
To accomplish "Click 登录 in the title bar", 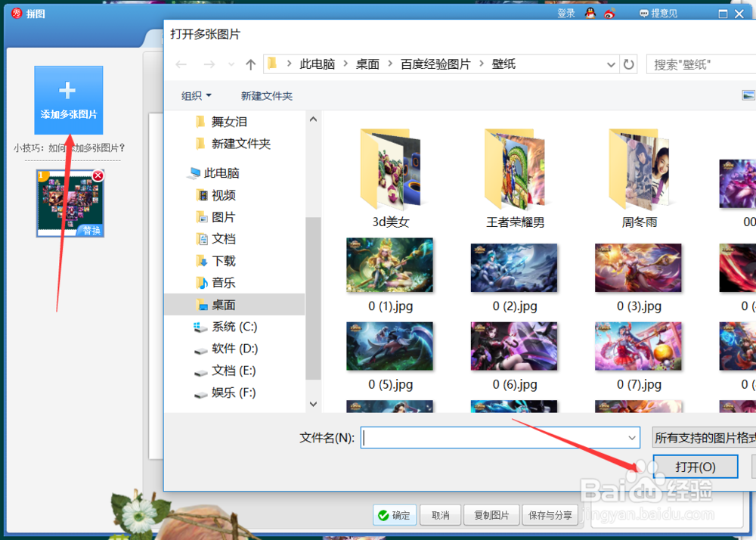I will (x=566, y=14).
